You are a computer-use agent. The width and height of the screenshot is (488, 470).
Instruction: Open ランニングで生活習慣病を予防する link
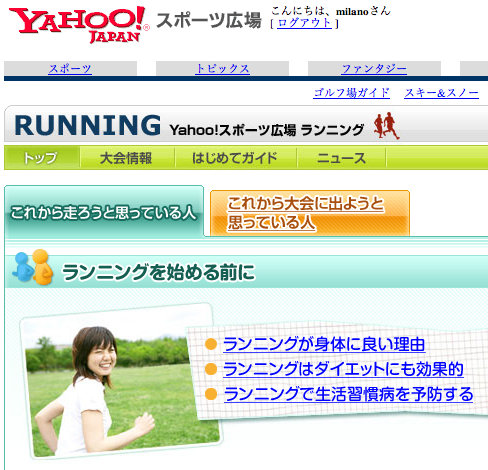(x=348, y=394)
